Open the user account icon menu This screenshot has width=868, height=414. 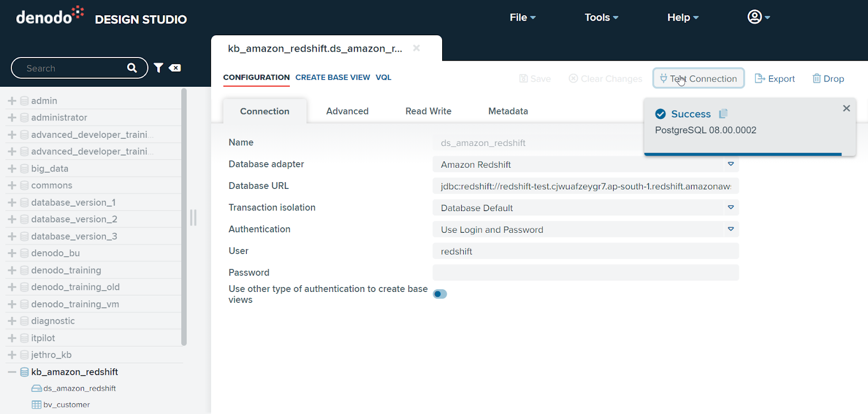tap(758, 17)
